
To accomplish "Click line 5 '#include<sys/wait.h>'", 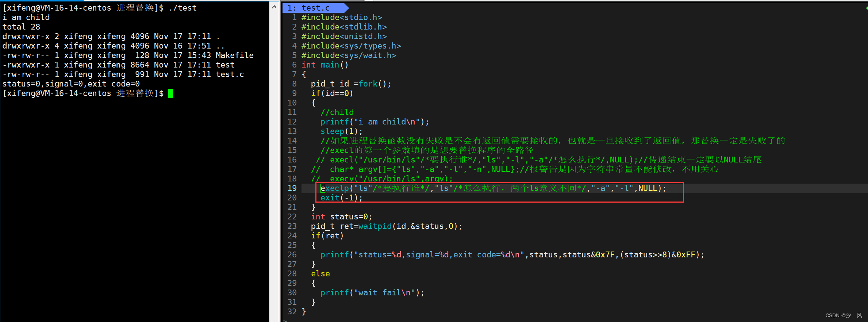I will [349, 55].
